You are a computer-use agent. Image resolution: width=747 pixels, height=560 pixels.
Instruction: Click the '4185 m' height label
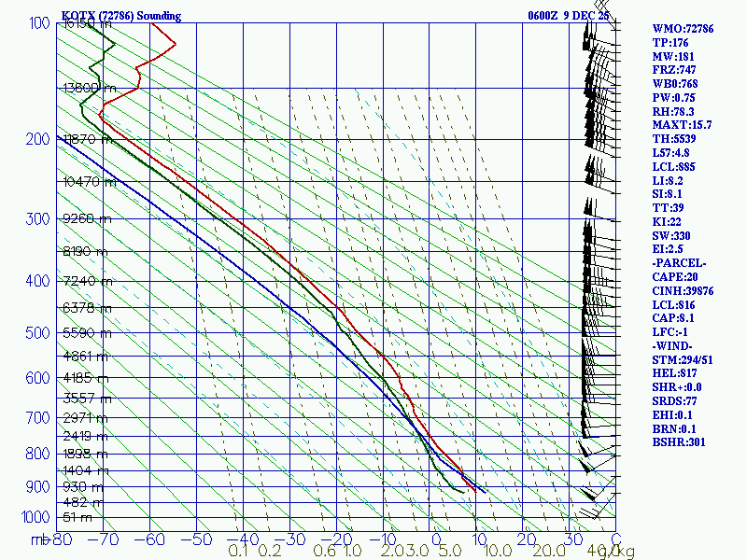pyautogui.click(x=86, y=379)
